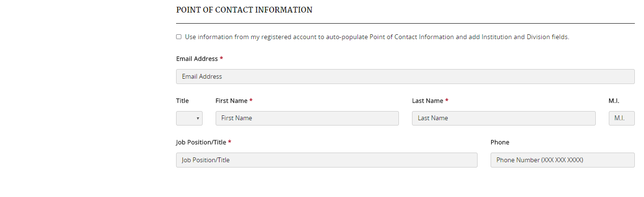Click the Email Address field label

pyautogui.click(x=197, y=59)
